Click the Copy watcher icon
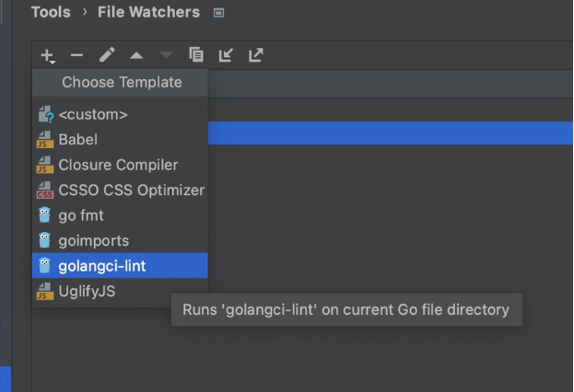This screenshot has height=392, width=574. (x=195, y=56)
